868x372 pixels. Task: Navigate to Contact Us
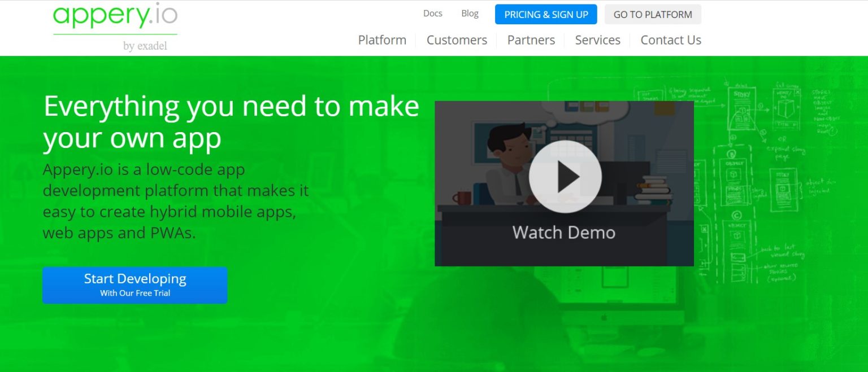click(x=670, y=40)
